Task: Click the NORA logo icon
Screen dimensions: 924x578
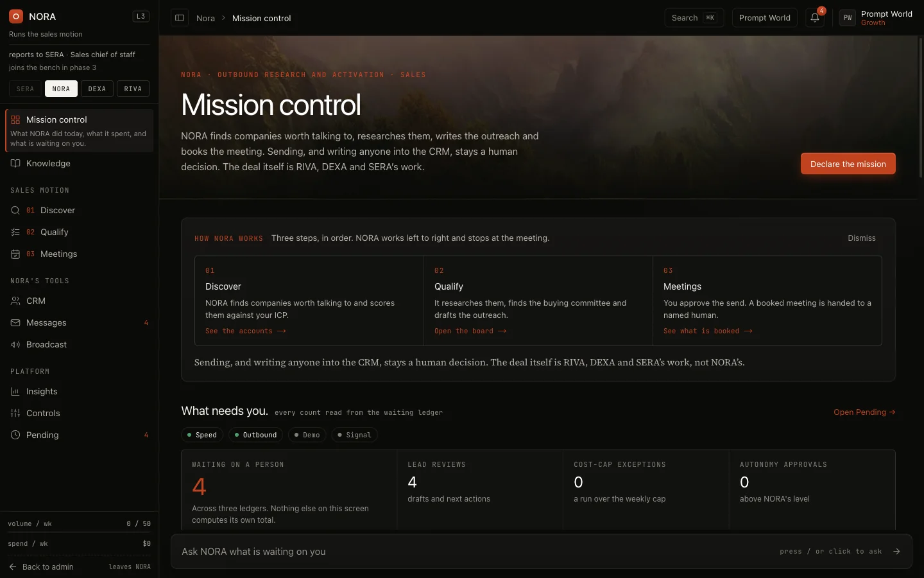Action: click(x=16, y=16)
